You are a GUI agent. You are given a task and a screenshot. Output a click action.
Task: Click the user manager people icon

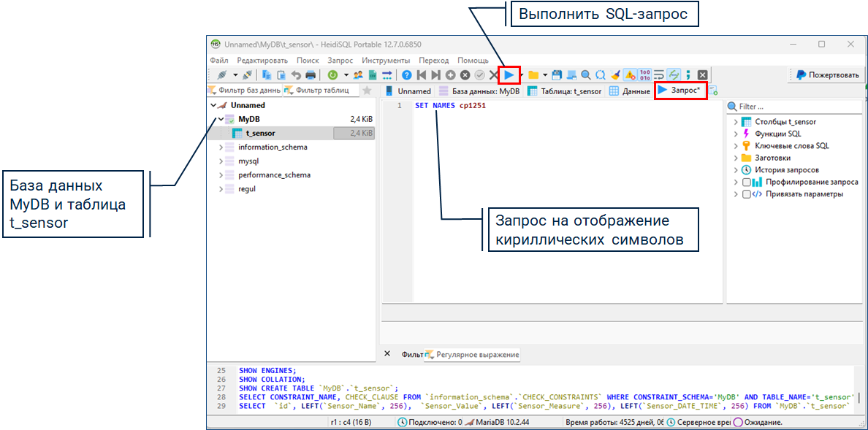point(358,74)
